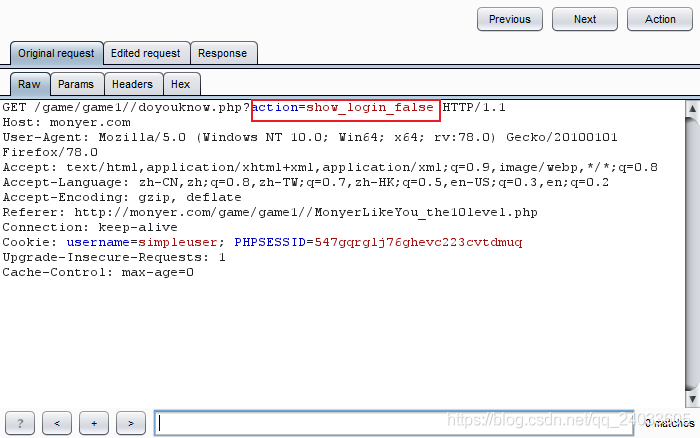This screenshot has width=700, height=438.
Task: Click the 'PHPSESSID' cookie name
Action: click(270, 242)
